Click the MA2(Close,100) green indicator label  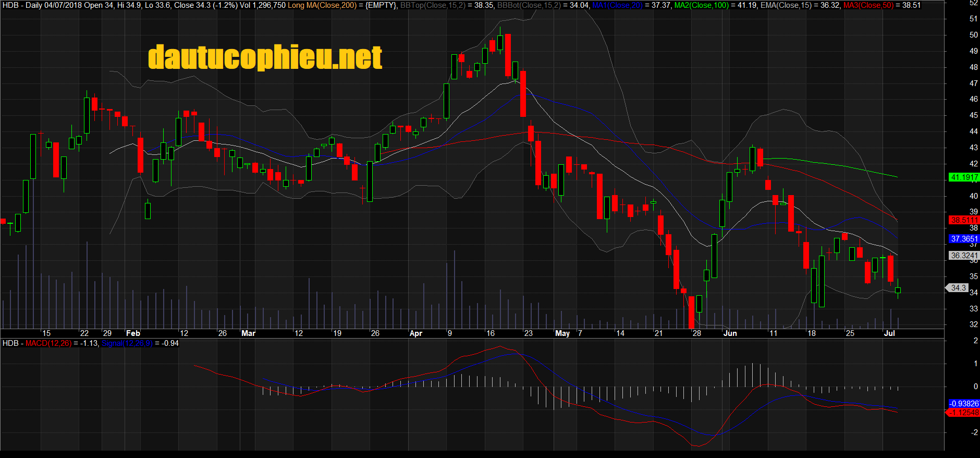701,5
